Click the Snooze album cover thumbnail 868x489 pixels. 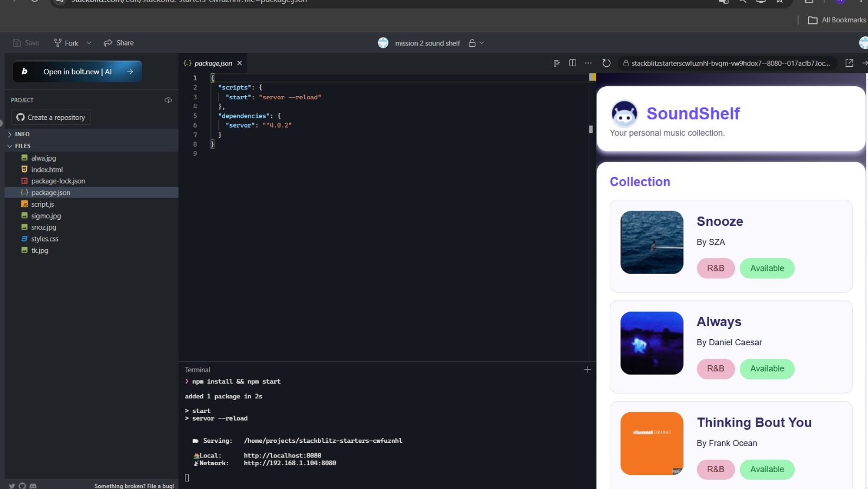coord(652,243)
